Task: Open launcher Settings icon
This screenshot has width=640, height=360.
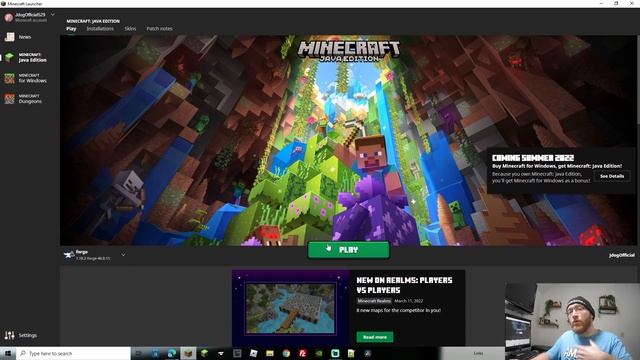Action: pyautogui.click(x=9, y=336)
